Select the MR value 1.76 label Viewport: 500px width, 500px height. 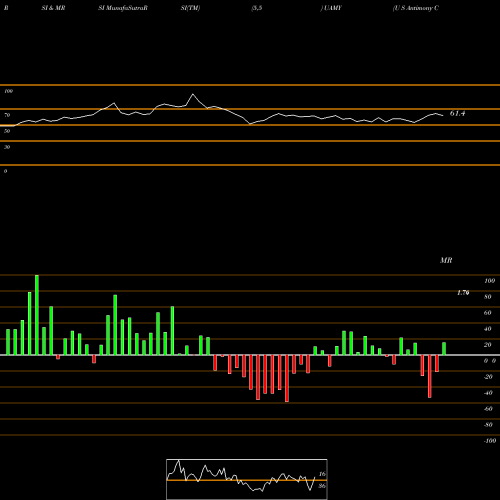pos(463,293)
